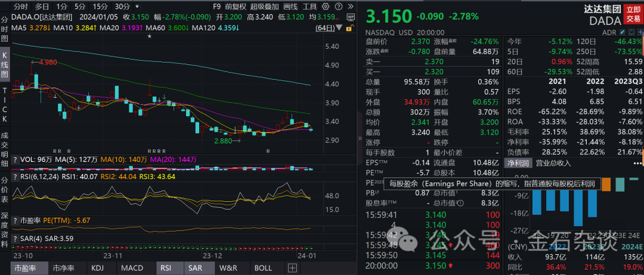
Task: Click the MA120 4.359 moving average label
Action: [216, 28]
